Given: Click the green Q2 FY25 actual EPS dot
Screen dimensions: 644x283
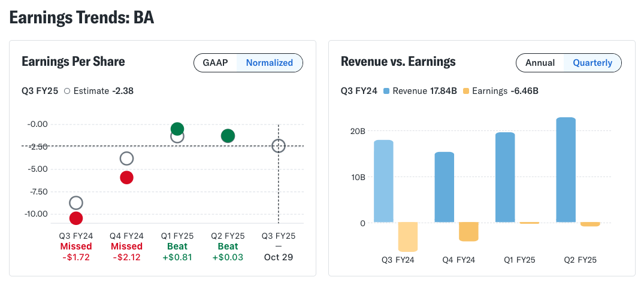Looking at the screenshot, I should (228, 136).
